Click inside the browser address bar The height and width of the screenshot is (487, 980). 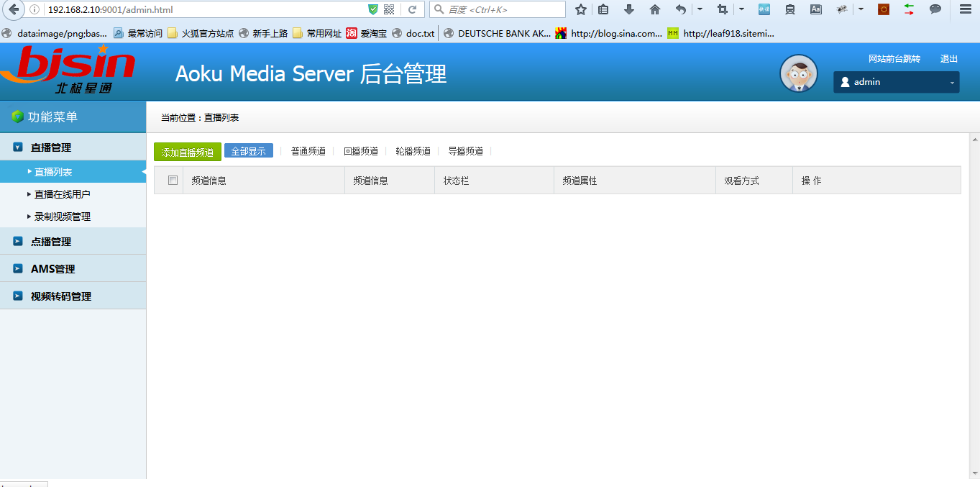pos(216,10)
